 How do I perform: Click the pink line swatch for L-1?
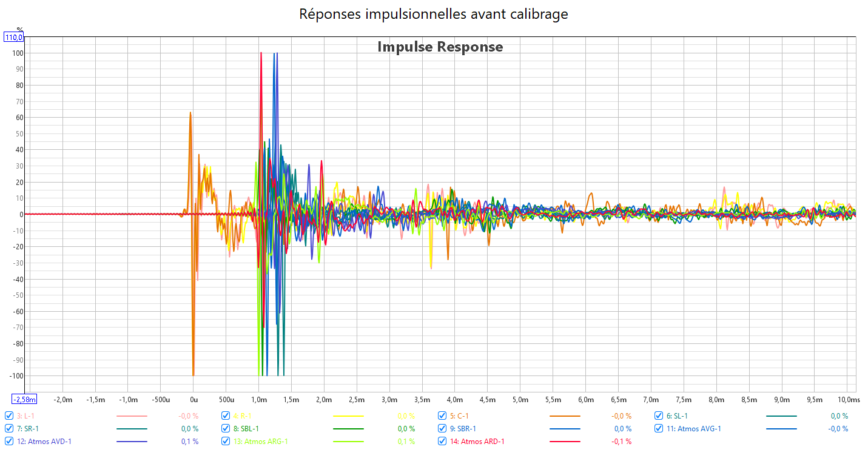pos(132,416)
